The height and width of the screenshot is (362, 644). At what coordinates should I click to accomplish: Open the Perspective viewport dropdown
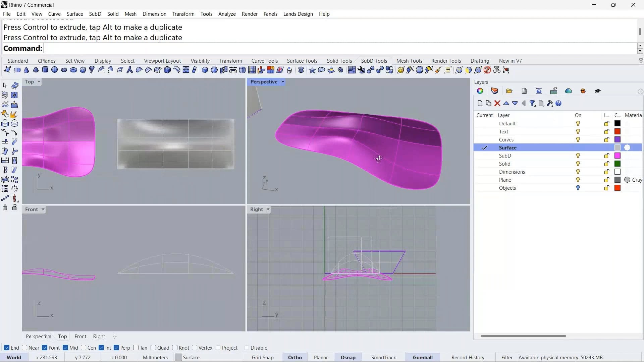(283, 82)
